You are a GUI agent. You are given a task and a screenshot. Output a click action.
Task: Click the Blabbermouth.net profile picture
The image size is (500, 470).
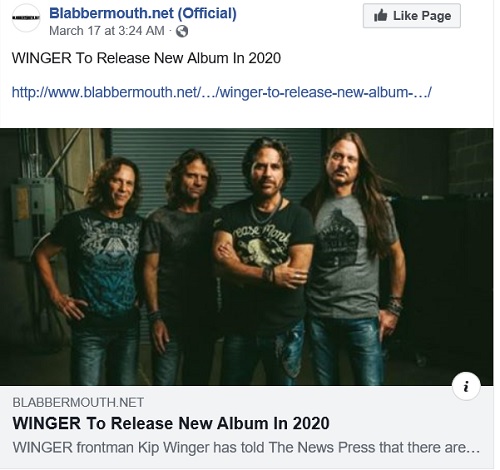26,18
